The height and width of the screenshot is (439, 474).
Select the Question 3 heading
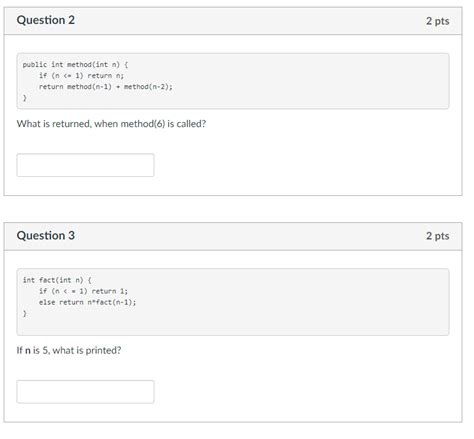46,236
